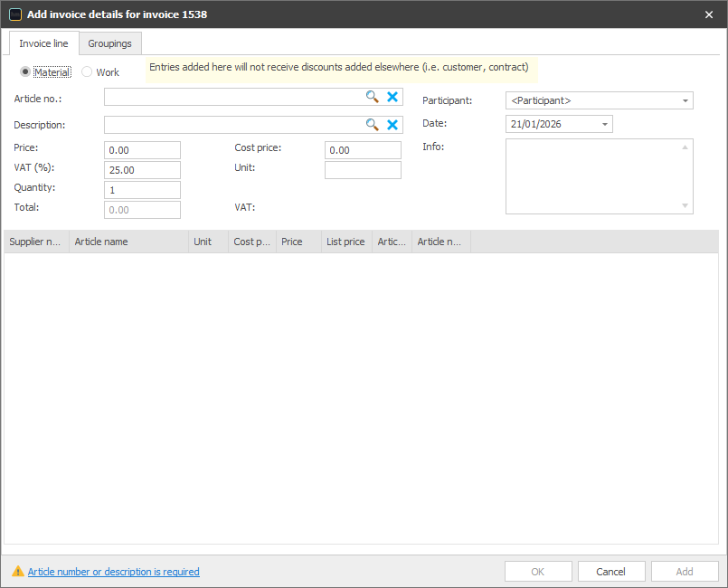Sort by Price column header
728x588 pixels.
298,242
